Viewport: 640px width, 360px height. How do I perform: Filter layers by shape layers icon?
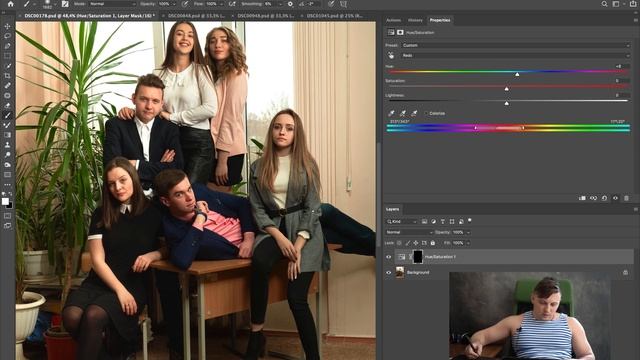tap(452, 221)
